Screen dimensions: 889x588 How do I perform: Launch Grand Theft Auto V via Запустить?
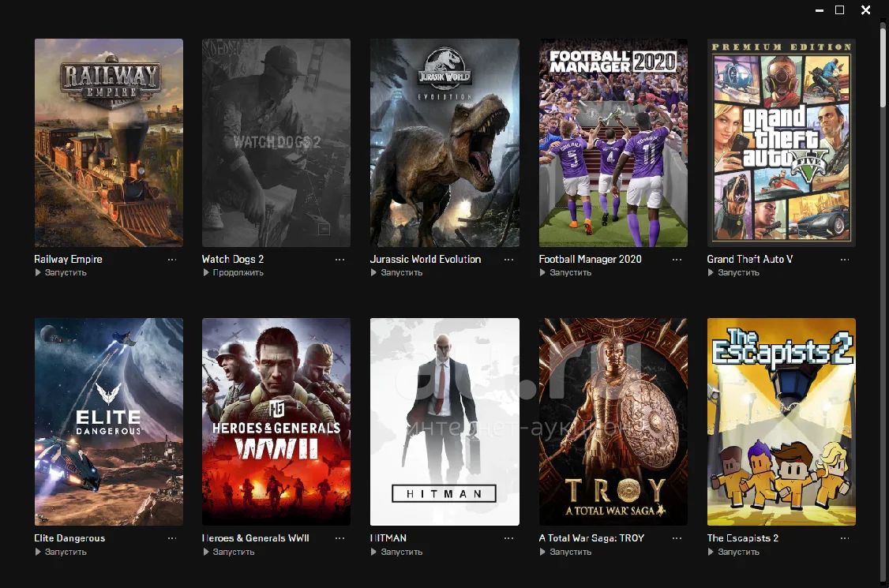tap(733, 273)
